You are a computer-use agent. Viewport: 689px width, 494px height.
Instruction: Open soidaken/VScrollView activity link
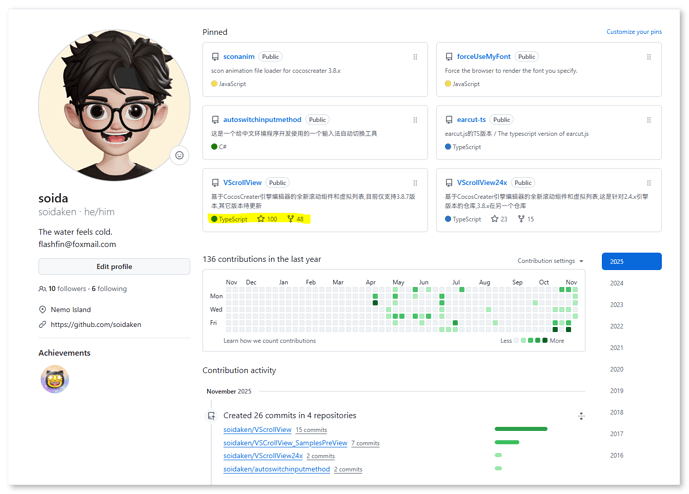point(257,429)
